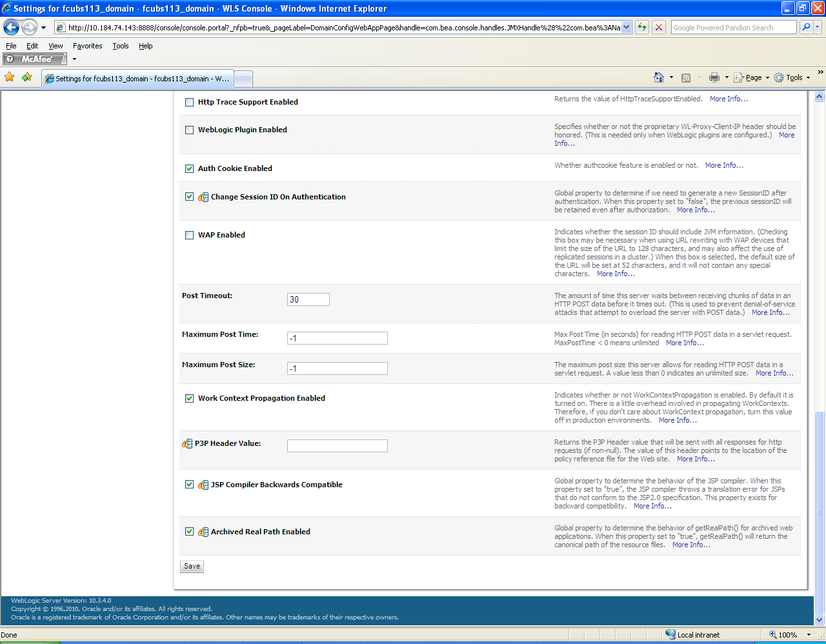Screen dimensions: 826x644
Task: Enable Http Trace Support checkbox
Action: pyautogui.click(x=189, y=102)
